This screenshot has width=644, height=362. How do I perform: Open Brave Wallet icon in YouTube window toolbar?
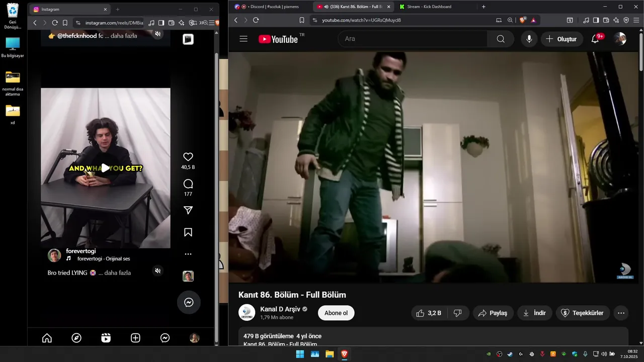[606, 20]
